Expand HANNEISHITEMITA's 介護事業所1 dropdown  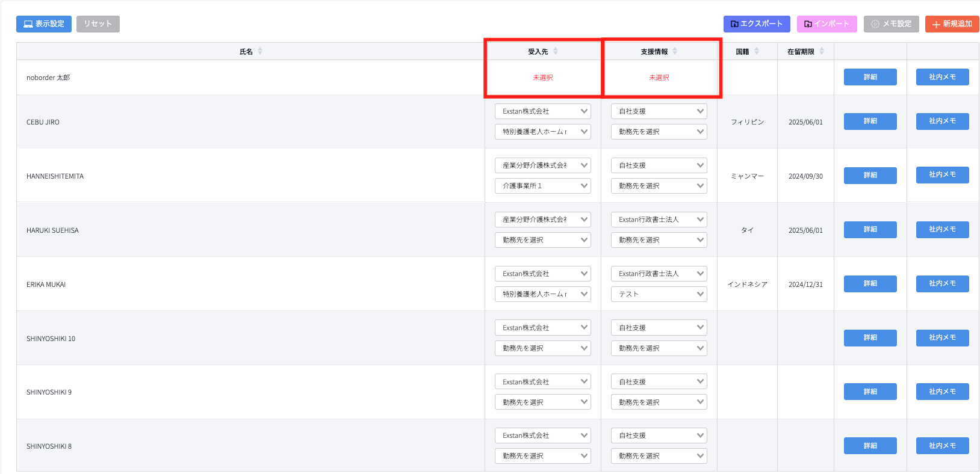tap(542, 186)
